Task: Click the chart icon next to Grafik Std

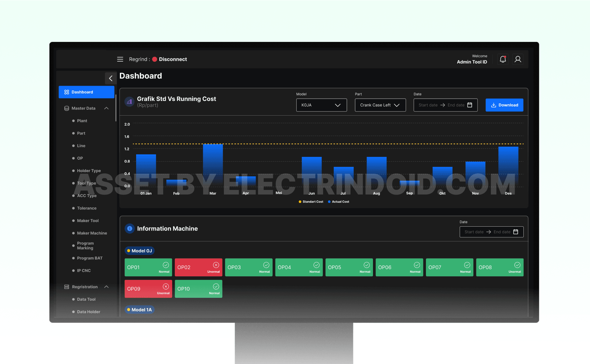Action: click(x=129, y=102)
